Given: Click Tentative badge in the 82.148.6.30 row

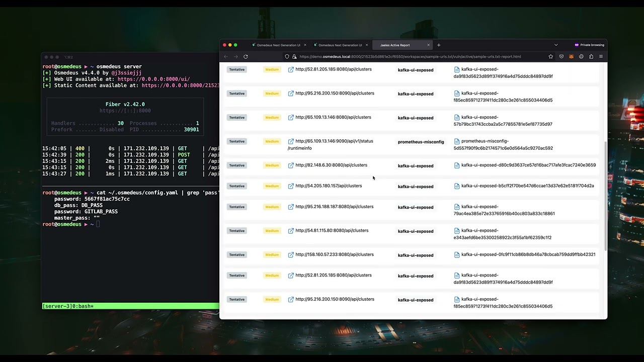Looking at the screenshot, I should 236,165.
